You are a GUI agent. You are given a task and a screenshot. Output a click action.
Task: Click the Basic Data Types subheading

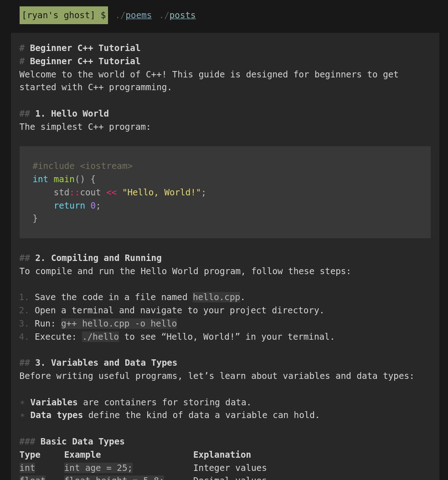point(82,441)
